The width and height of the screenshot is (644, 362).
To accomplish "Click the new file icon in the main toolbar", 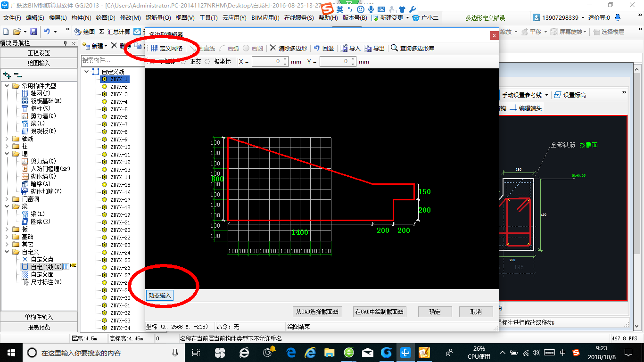I will tap(6, 32).
